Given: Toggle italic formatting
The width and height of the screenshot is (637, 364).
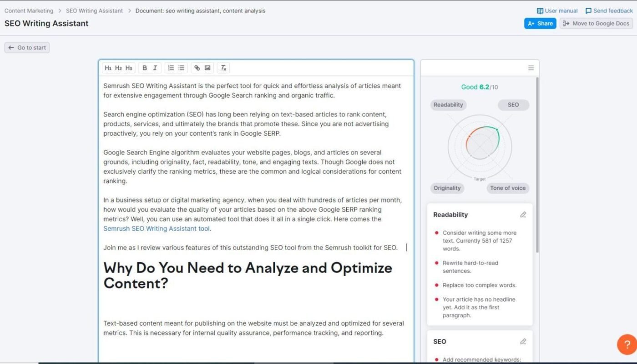Looking at the screenshot, I should [x=155, y=68].
